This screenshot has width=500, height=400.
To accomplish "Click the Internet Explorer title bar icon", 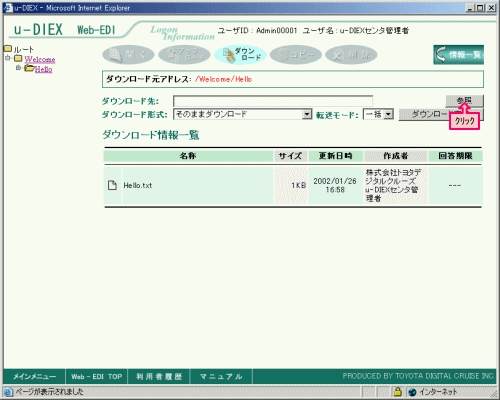I will (x=8, y=8).
